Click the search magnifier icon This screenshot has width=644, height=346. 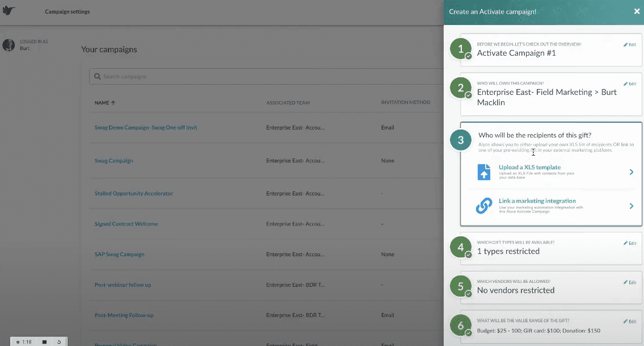click(98, 77)
